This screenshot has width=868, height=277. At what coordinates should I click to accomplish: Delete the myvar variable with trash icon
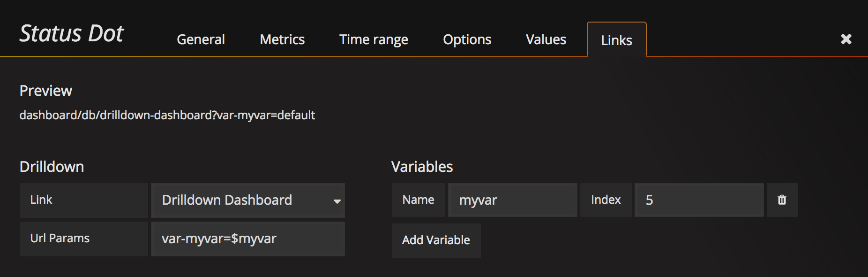(782, 200)
